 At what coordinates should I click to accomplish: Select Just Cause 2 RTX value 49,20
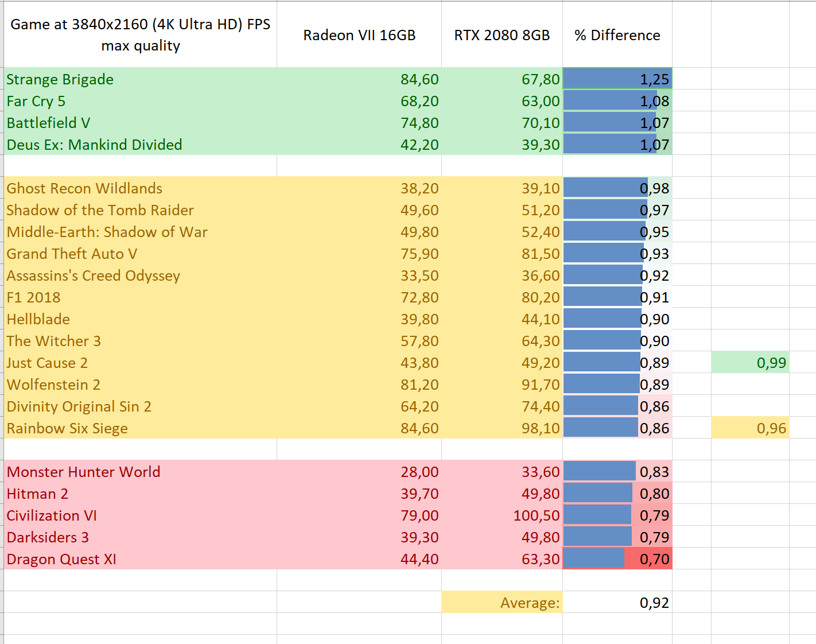point(502,362)
